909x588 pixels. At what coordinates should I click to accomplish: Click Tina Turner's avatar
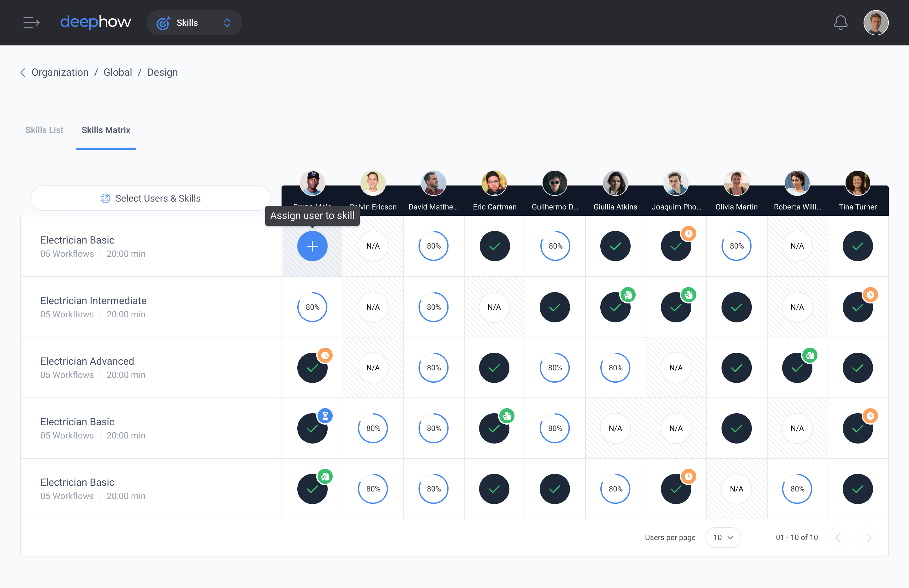[858, 183]
